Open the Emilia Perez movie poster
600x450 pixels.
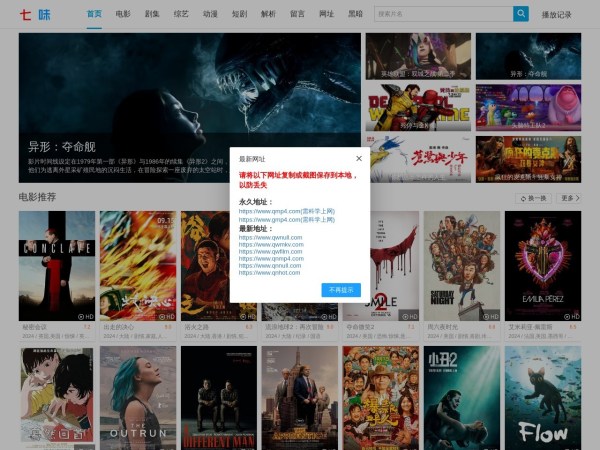pos(542,265)
